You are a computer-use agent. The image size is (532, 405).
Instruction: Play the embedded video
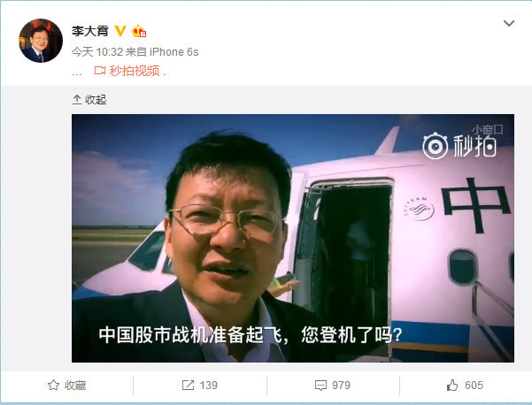pyautogui.click(x=293, y=238)
